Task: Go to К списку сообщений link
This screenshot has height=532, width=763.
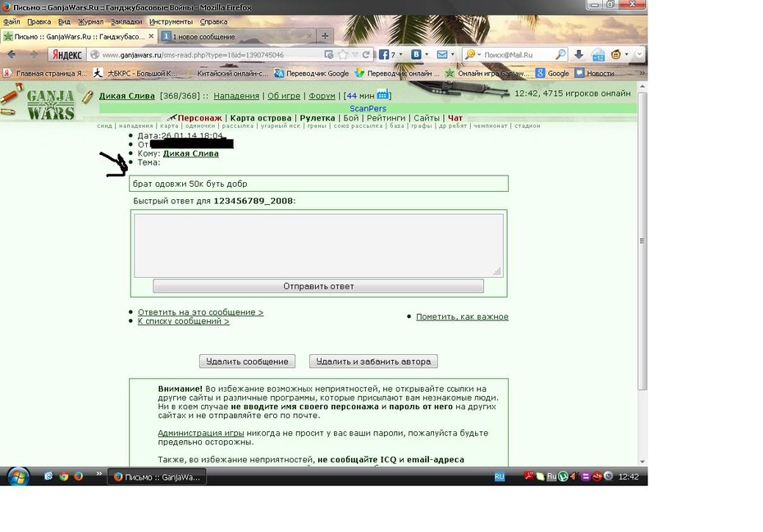Action: [184, 321]
